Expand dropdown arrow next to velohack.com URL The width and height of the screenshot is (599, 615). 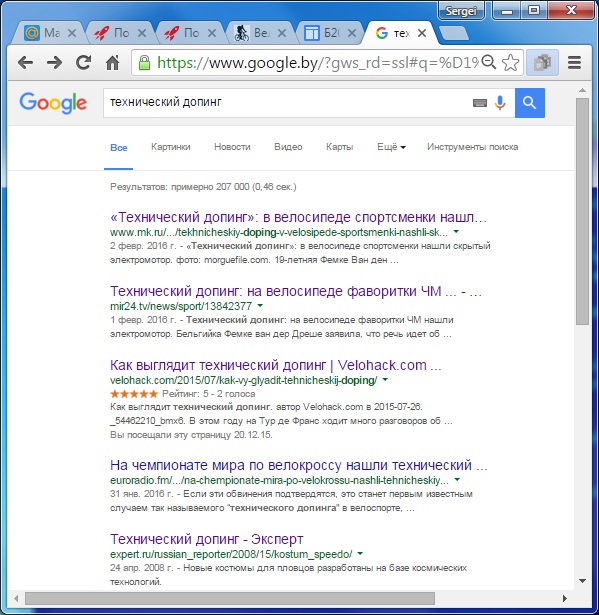(385, 380)
